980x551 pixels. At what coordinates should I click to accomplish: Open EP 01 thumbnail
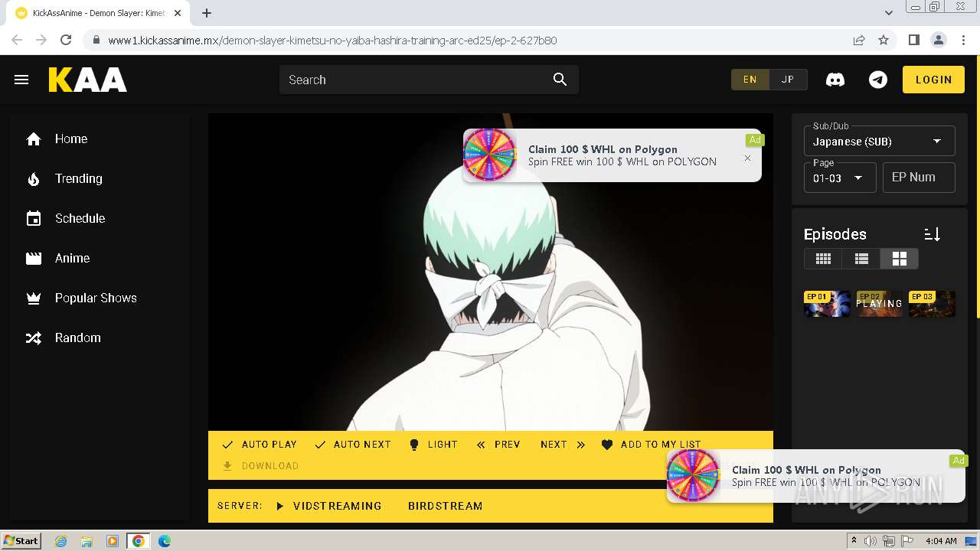(827, 304)
